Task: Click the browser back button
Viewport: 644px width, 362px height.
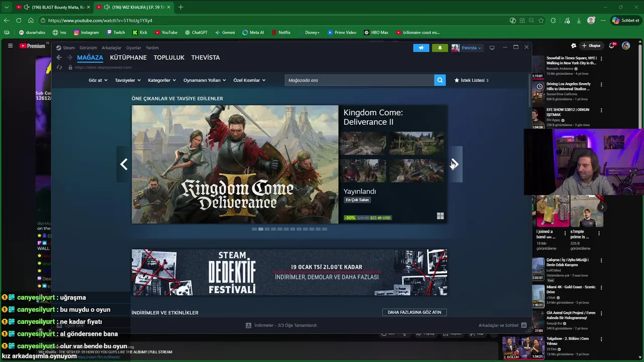Action: click(x=6, y=21)
